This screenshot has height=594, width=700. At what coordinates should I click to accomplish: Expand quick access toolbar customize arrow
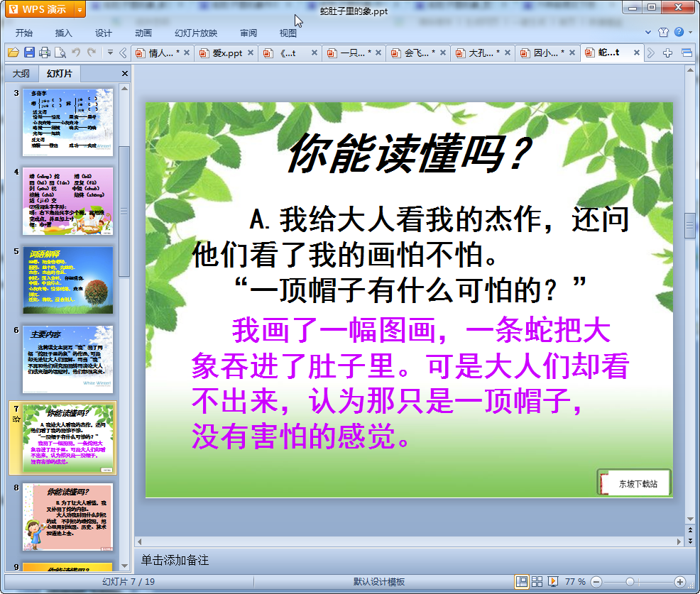(x=110, y=53)
